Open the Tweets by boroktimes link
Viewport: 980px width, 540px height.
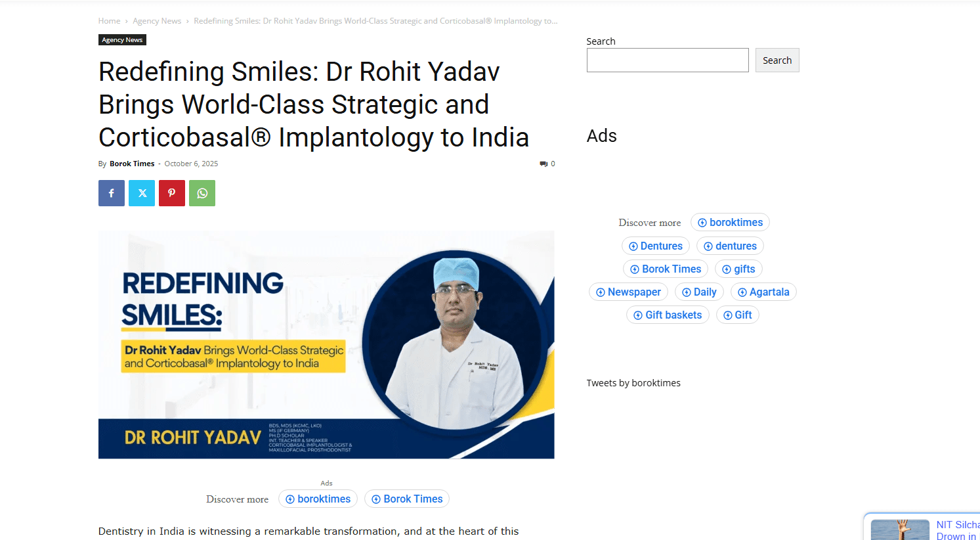pos(633,383)
